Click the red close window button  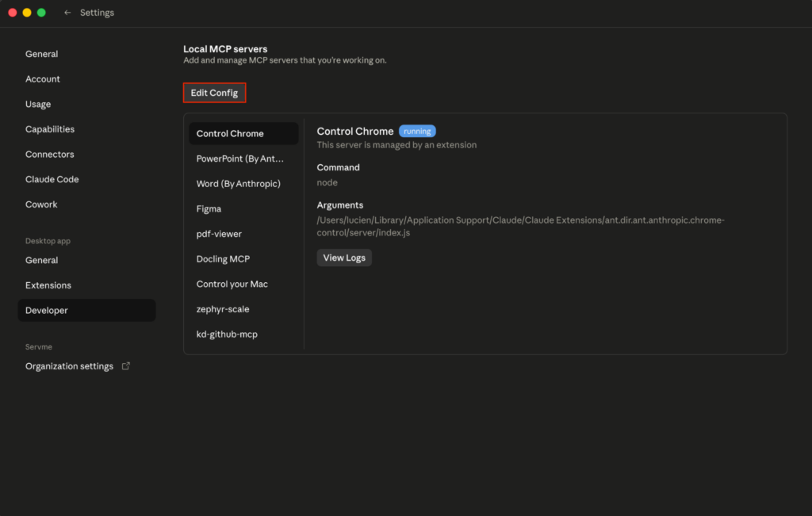click(13, 13)
